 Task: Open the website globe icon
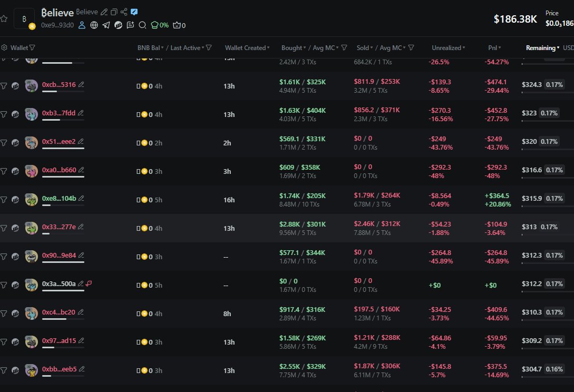tap(94, 25)
